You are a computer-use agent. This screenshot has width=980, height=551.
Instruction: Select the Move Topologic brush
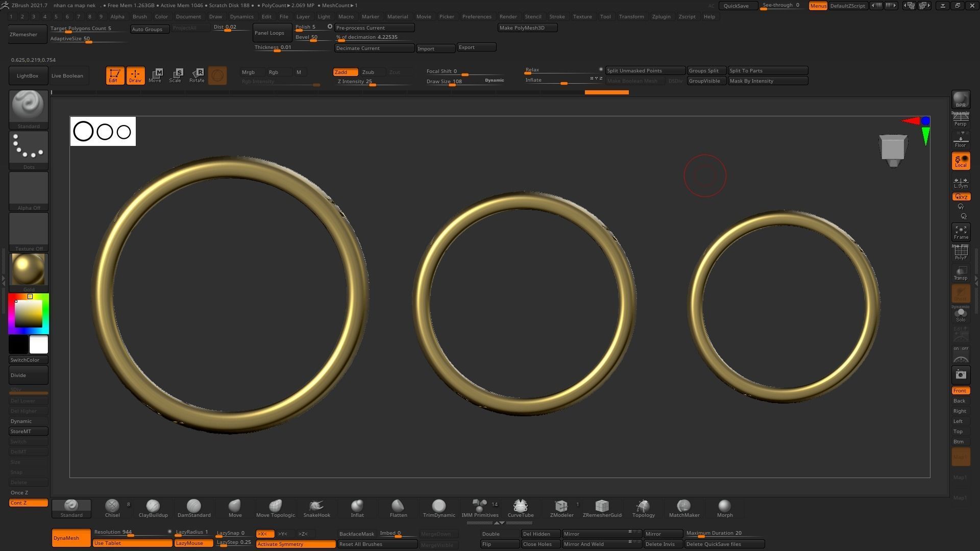(276, 508)
